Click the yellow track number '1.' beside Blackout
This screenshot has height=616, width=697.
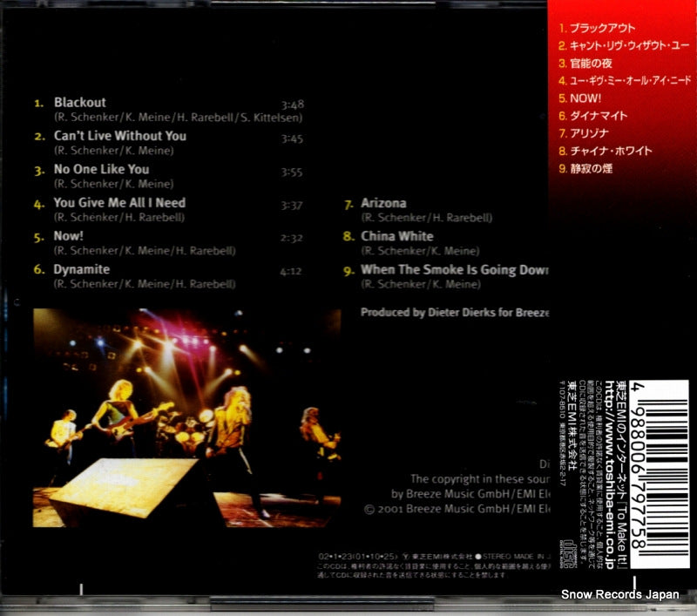(x=39, y=104)
